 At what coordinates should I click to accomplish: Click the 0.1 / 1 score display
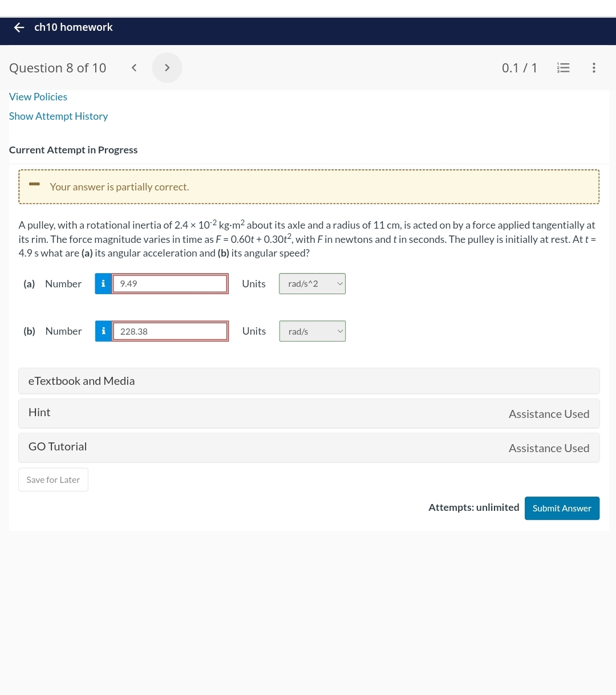click(x=520, y=67)
